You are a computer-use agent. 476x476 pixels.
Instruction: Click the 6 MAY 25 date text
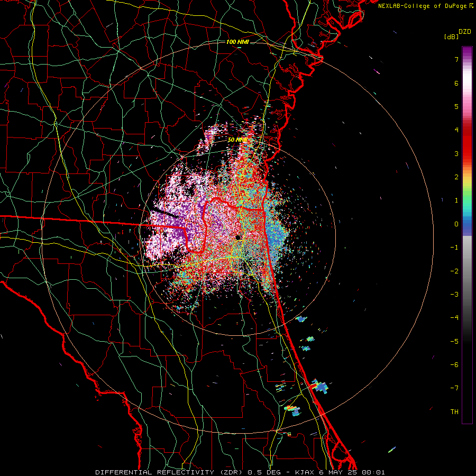(337, 472)
